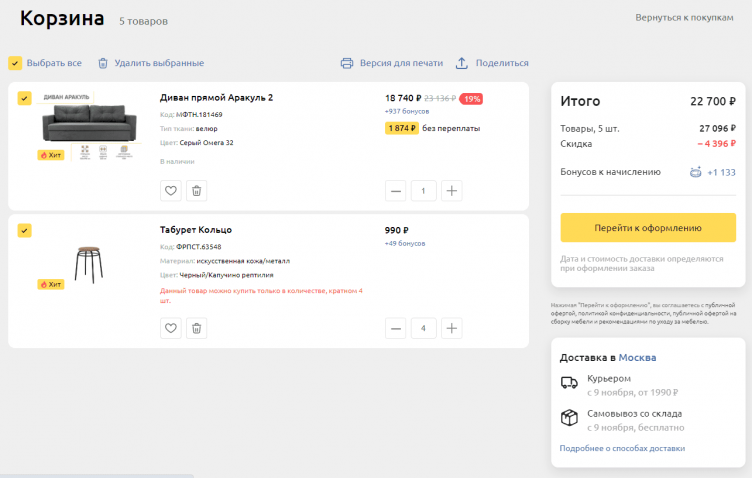Change delivery city Москва
Viewport: 752px width, 478px height.
(637, 357)
